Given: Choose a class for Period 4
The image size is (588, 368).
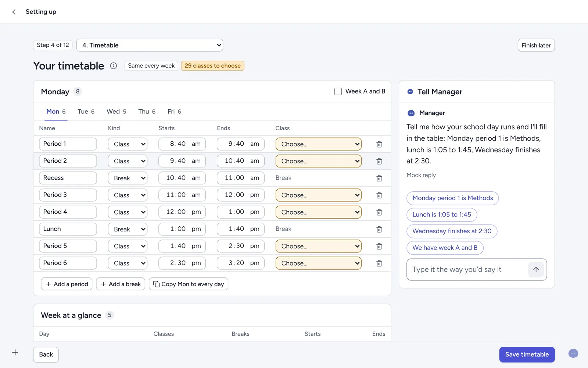Looking at the screenshot, I should click(x=319, y=212).
